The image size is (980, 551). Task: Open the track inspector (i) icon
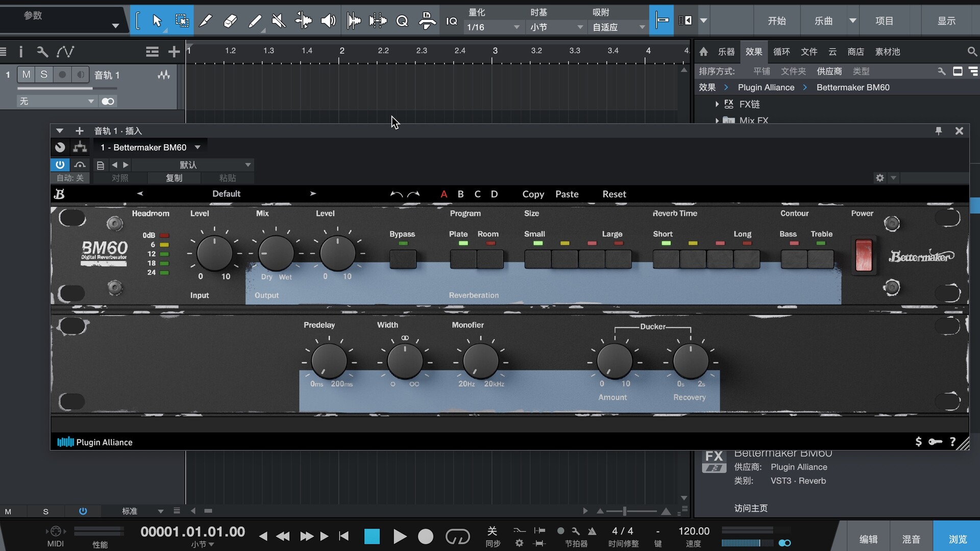click(21, 52)
